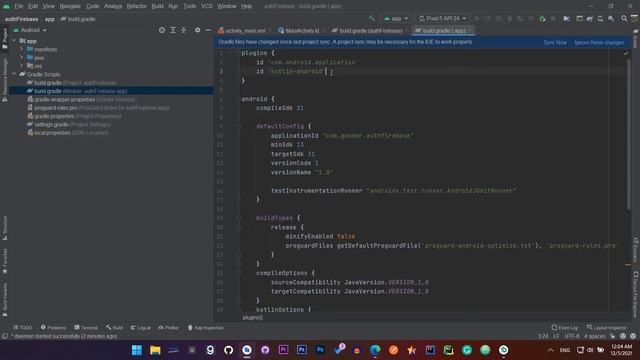
Task: Open the Project Structure toolbar icon
Action: (x=567, y=18)
